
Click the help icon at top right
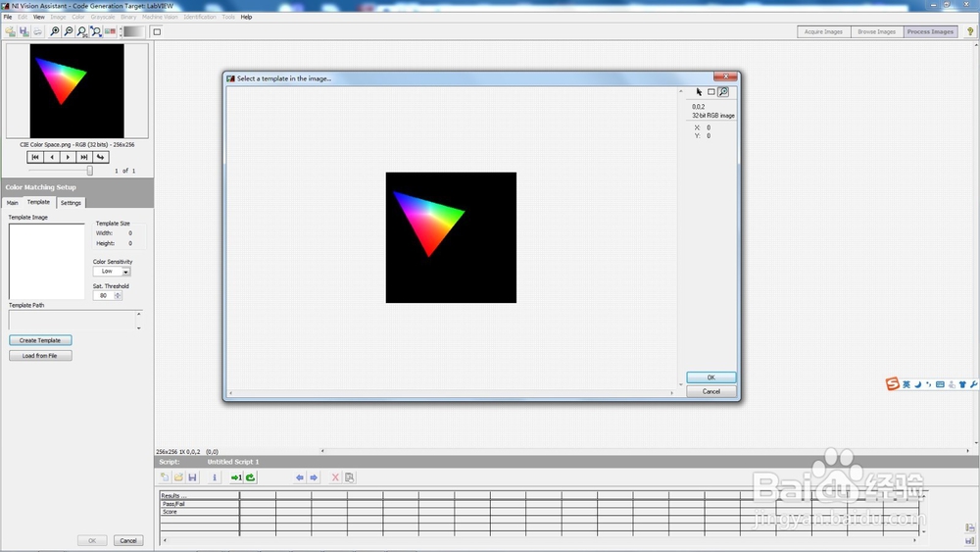point(970,31)
